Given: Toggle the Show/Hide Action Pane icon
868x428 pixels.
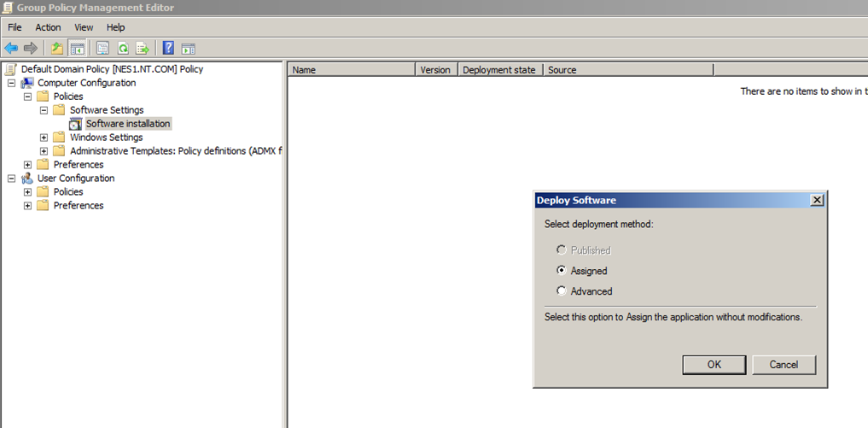Looking at the screenshot, I should tap(189, 48).
